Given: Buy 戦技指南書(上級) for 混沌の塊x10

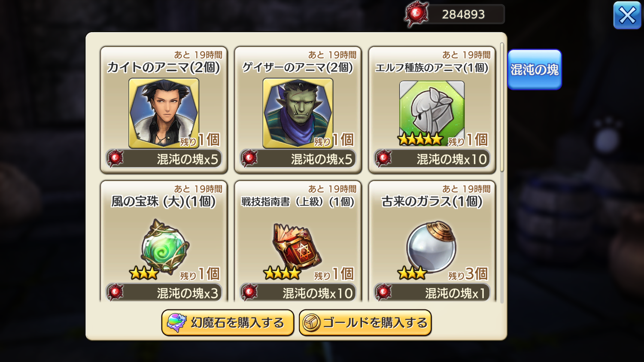Looking at the screenshot, I should click(298, 293).
